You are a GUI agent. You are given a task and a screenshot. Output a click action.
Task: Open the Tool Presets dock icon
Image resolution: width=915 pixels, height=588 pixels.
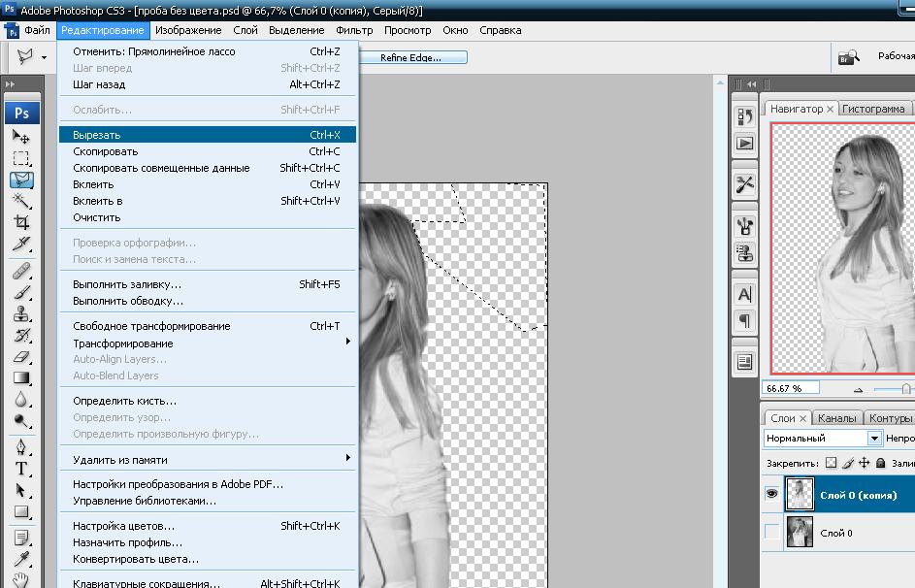coord(744,184)
